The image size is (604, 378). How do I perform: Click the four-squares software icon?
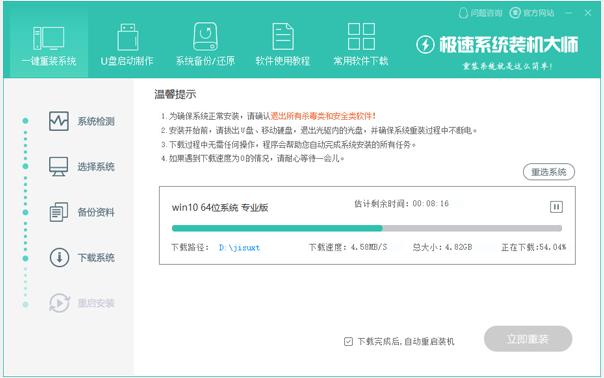(x=361, y=37)
